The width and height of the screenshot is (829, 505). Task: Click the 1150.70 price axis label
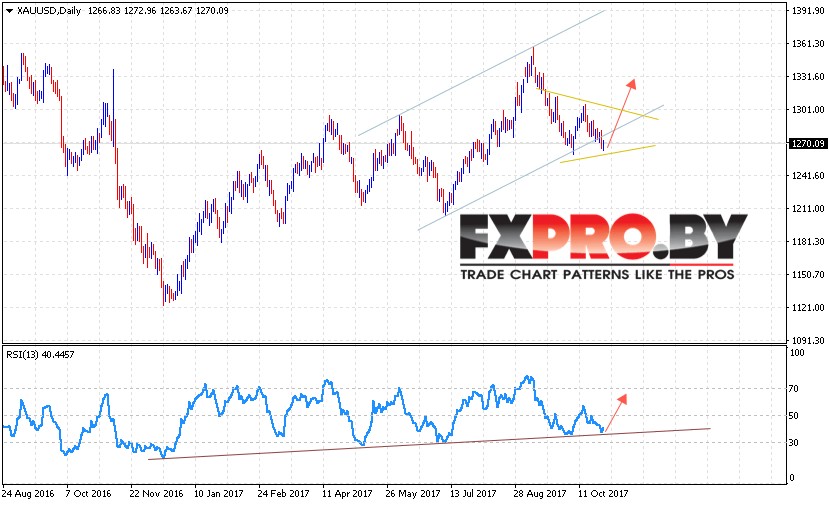click(808, 274)
